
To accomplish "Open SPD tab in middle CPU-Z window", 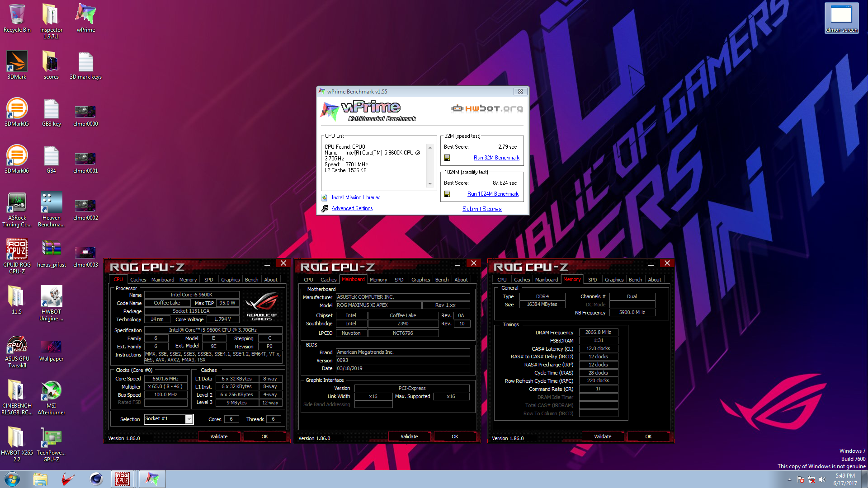I will pos(399,280).
